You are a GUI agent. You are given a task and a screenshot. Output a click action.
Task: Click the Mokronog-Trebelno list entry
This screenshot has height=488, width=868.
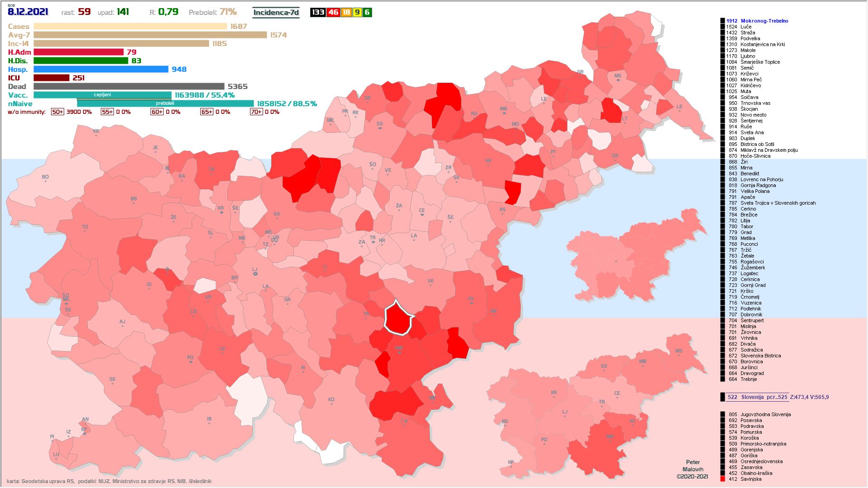coord(764,21)
